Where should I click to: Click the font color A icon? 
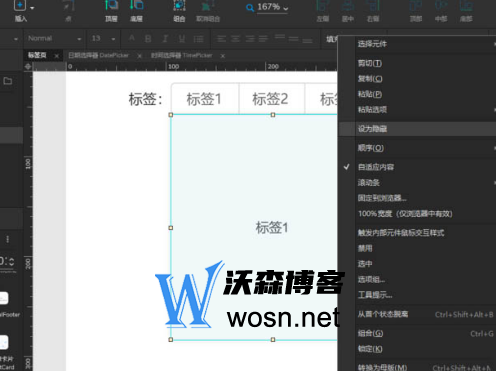132,38
